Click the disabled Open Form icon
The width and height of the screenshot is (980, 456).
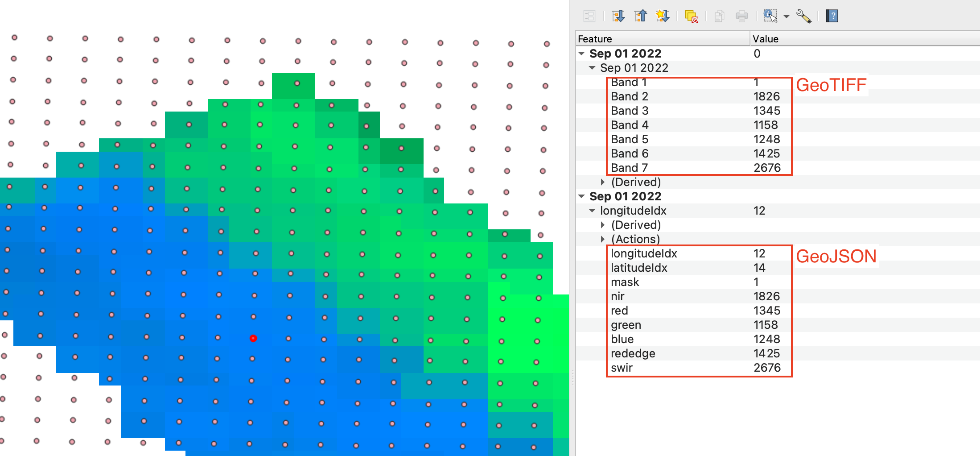click(589, 17)
